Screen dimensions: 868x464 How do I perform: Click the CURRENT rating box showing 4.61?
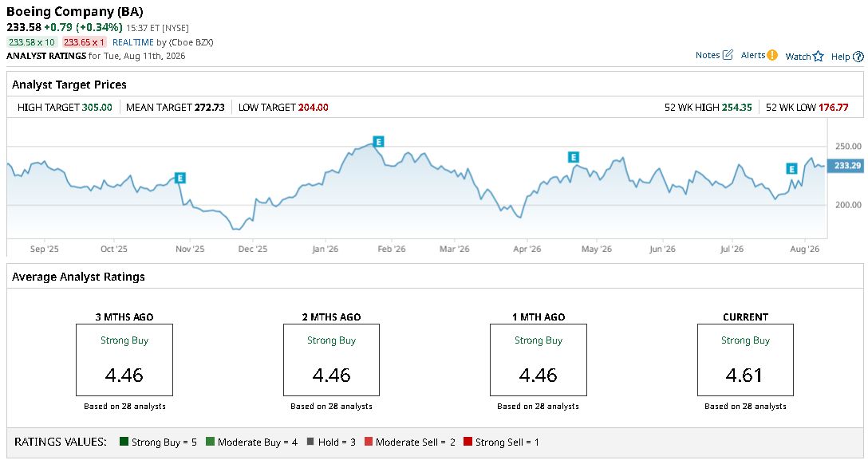[746, 360]
